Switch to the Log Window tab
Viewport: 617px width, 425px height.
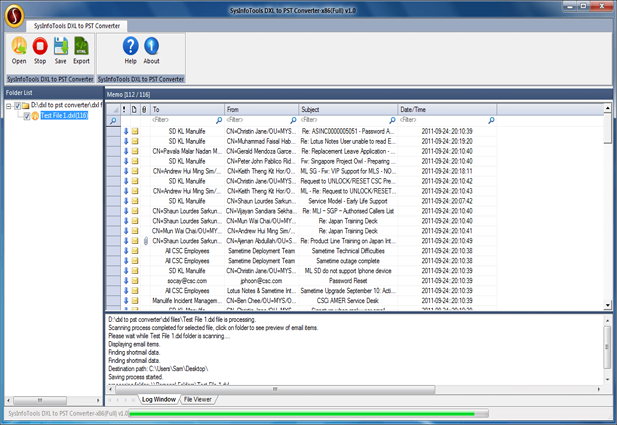[x=159, y=399]
